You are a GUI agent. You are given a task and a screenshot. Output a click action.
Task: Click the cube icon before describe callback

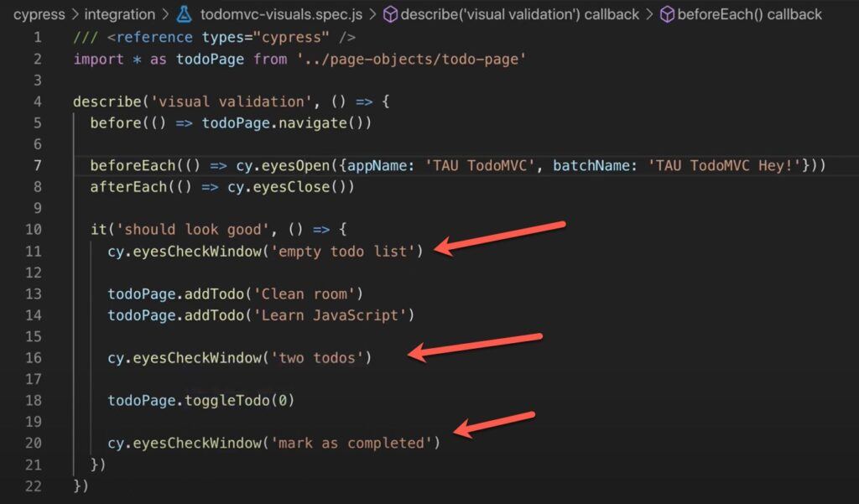point(389,14)
